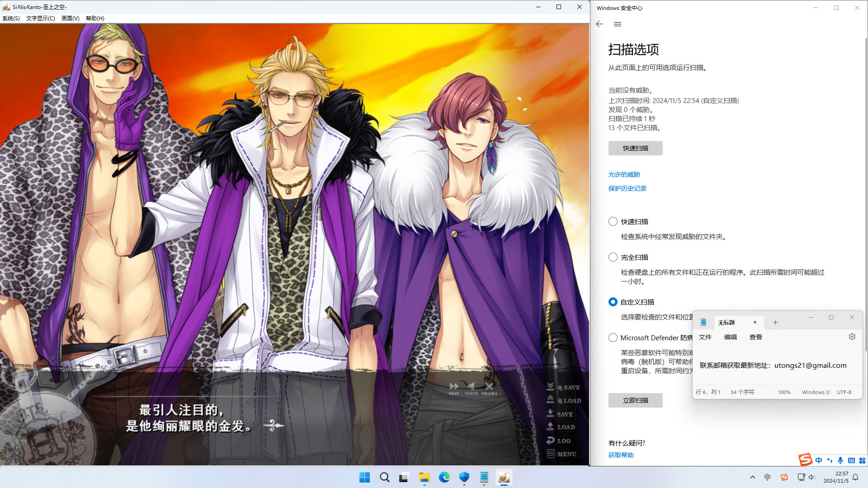
Task: Click Windows Security vertical scrollbar
Action: click(866, 194)
